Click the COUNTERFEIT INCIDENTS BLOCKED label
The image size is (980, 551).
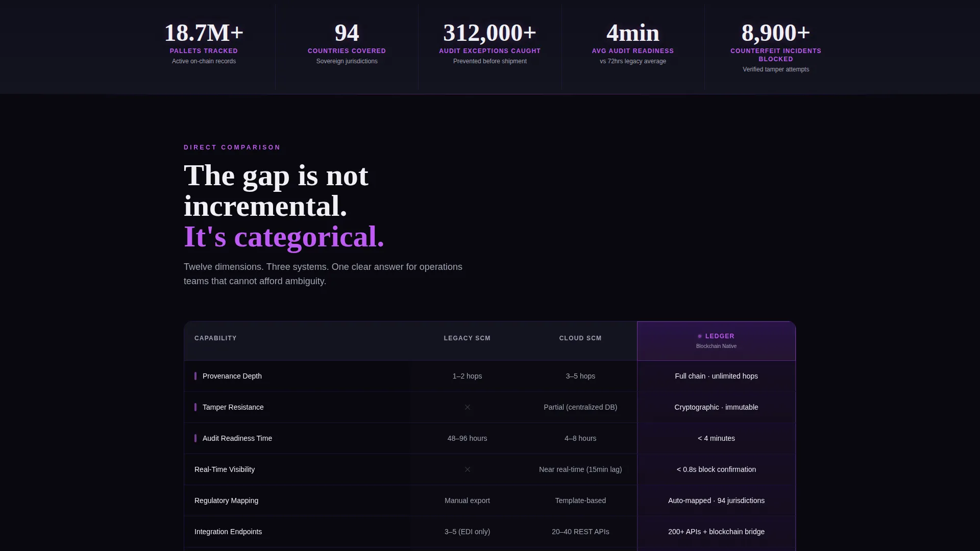point(775,55)
